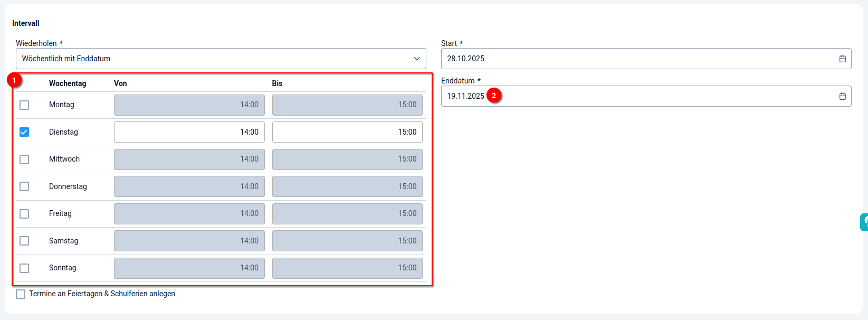The image size is (868, 320).
Task: Open the Wöchentlich mit Enddatum combo box
Action: click(x=211, y=59)
